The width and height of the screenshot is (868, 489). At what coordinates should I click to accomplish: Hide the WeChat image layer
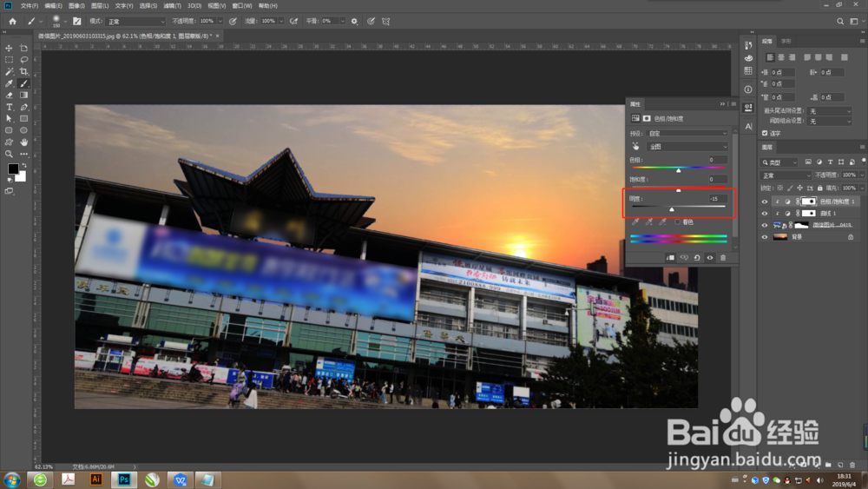click(x=765, y=226)
